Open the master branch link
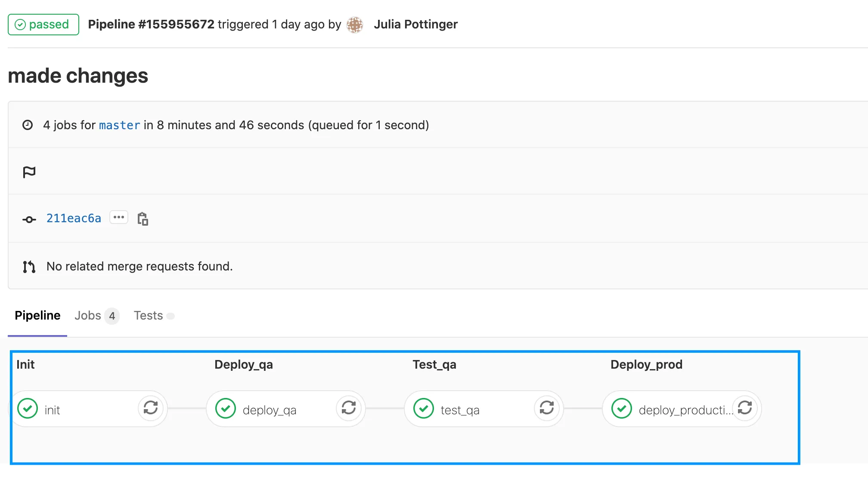Image resolution: width=868 pixels, height=497 pixels. 119,125
